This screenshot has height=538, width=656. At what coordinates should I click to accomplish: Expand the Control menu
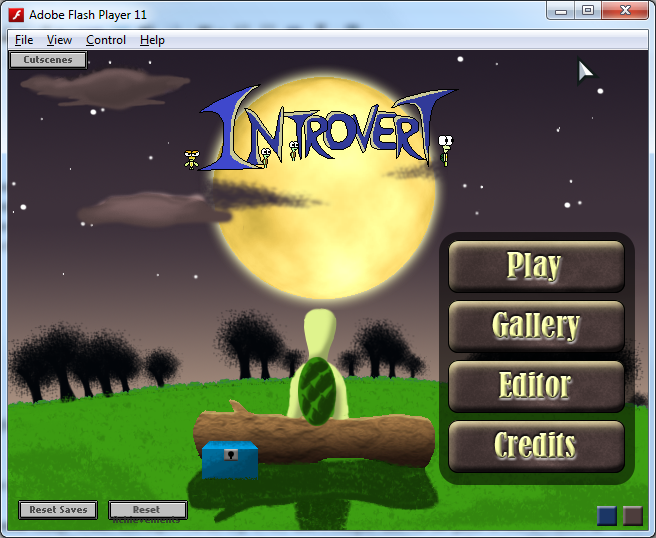tap(106, 40)
